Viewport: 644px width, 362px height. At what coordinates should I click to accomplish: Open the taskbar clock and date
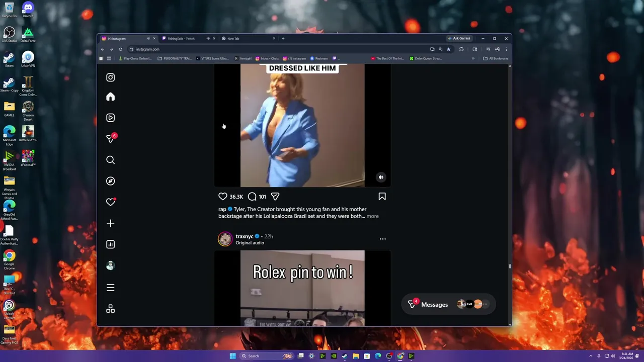tap(626, 356)
